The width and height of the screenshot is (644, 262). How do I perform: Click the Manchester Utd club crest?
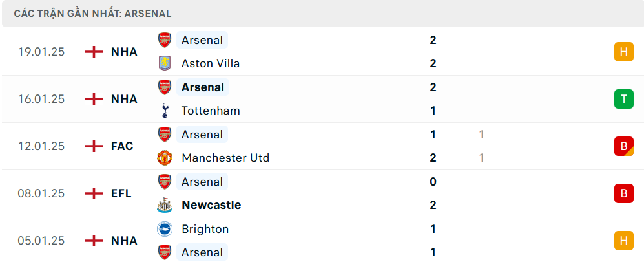[165, 158]
